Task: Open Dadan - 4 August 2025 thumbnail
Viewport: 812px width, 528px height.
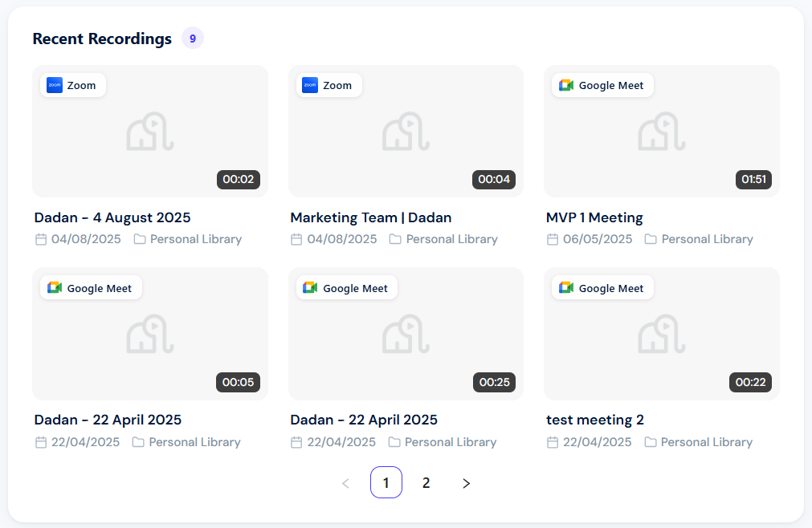Action: click(150, 132)
